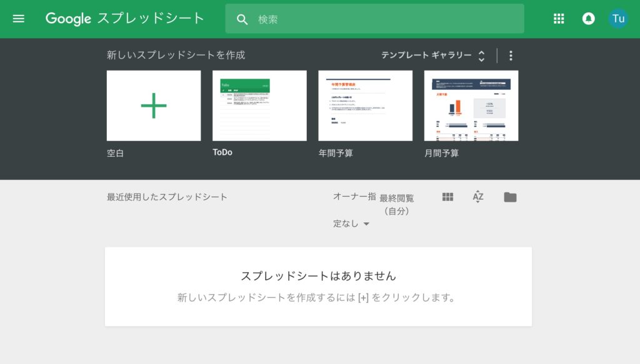Click the magnifier search icon
The width and height of the screenshot is (640, 364).
coord(242,19)
